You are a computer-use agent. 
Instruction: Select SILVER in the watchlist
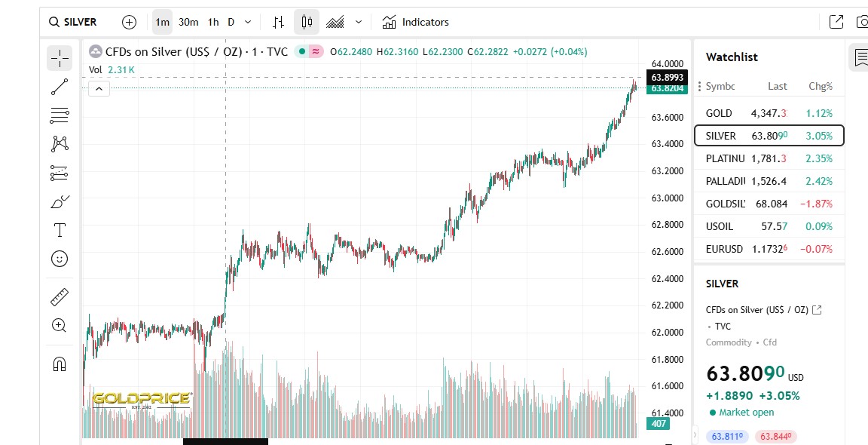tap(769, 136)
